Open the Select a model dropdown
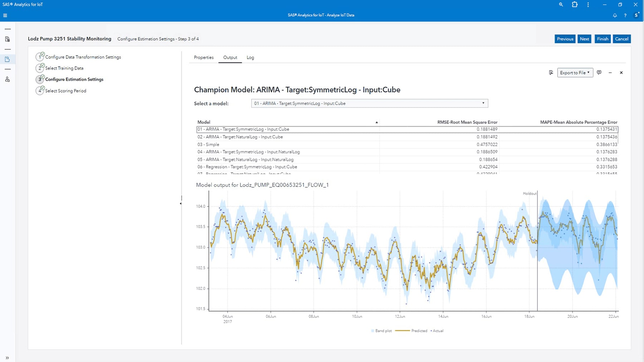Image resolution: width=644 pixels, height=362 pixels. [484, 103]
